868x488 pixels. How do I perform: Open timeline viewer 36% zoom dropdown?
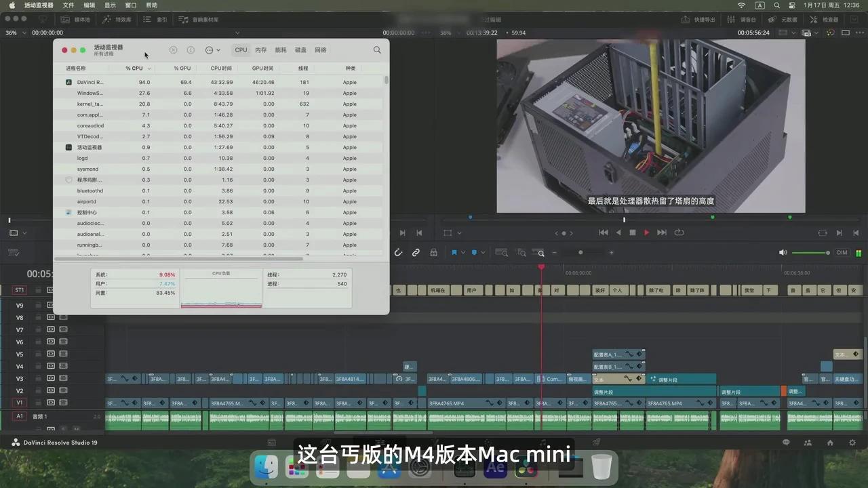pyautogui.click(x=450, y=33)
